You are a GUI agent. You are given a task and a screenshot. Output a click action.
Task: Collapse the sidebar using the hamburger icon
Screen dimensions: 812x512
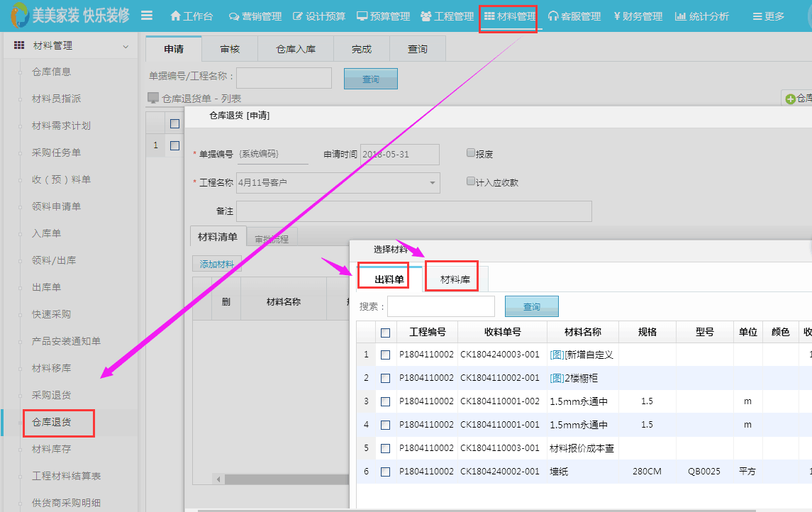click(147, 13)
